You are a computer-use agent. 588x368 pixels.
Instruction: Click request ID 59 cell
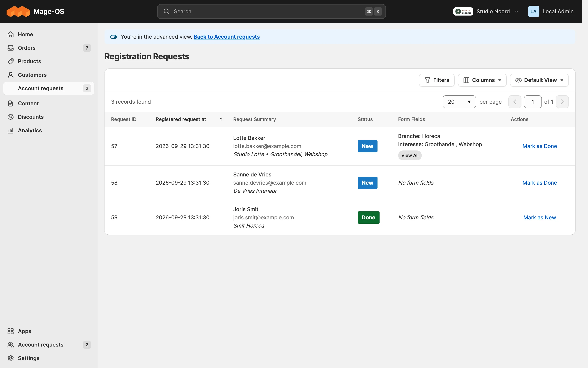point(114,218)
